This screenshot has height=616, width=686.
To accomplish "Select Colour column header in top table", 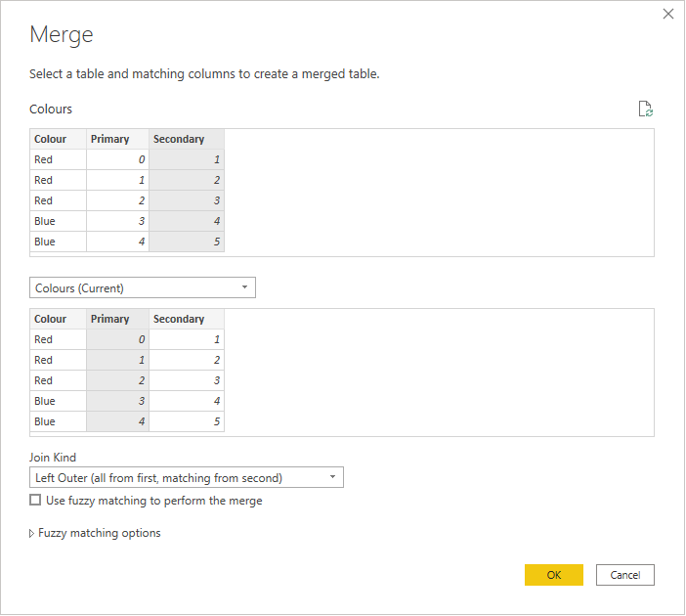I will (58, 139).
